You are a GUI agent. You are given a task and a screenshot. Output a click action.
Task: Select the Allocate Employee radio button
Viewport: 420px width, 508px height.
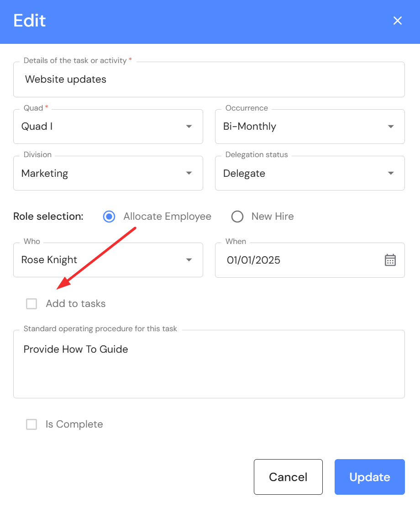click(x=109, y=217)
